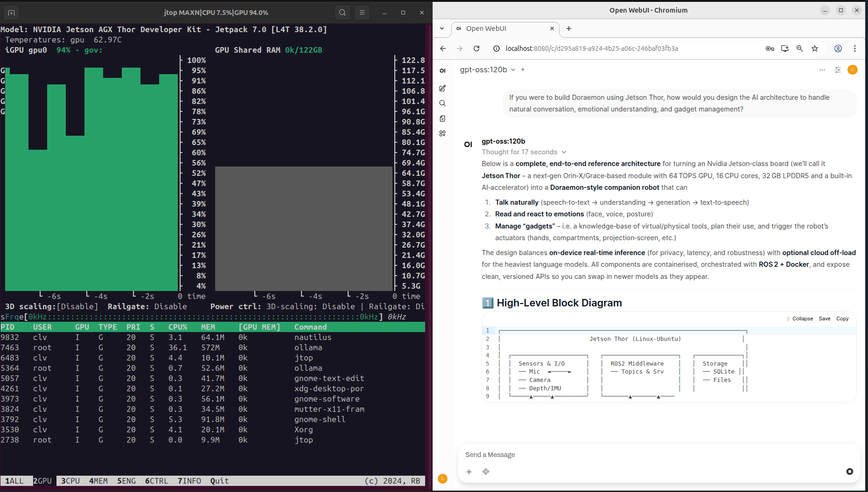This screenshot has height=492, width=868.
Task: Start a new chat with pencil icon
Action: (442, 88)
